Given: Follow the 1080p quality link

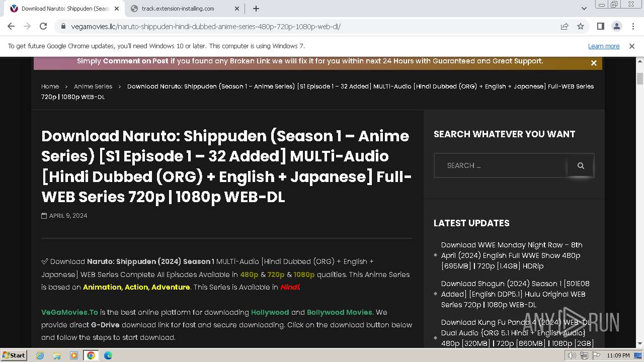Looking at the screenshot, I should [304, 275].
